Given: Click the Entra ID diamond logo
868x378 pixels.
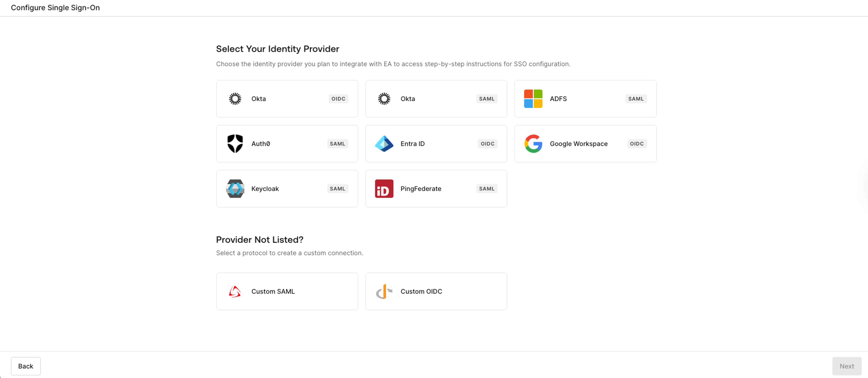Looking at the screenshot, I should pyautogui.click(x=384, y=144).
